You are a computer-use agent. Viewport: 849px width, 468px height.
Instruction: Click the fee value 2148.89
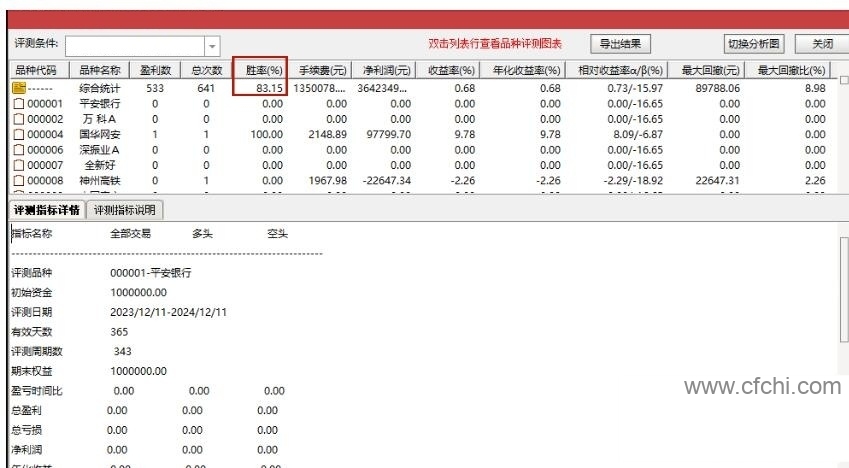pos(328,134)
